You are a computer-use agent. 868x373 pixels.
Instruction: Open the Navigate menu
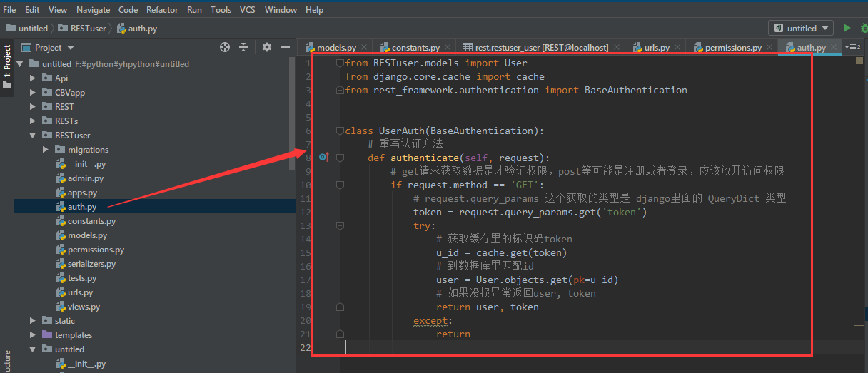pos(94,10)
